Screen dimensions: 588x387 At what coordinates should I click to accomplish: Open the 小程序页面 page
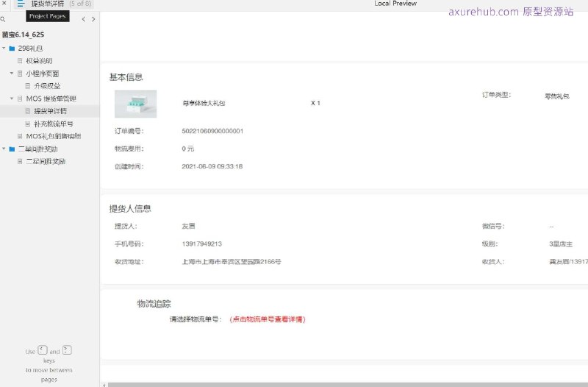point(43,74)
